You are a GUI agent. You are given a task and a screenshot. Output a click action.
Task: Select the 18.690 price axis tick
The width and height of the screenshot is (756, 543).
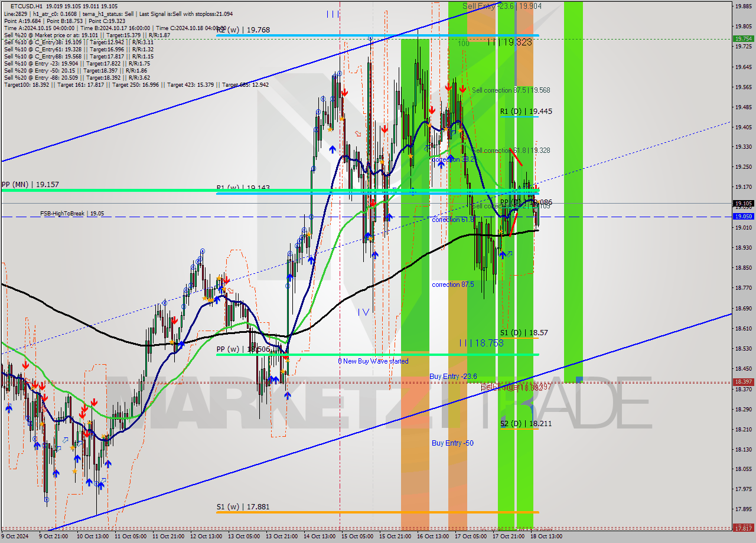(743, 308)
